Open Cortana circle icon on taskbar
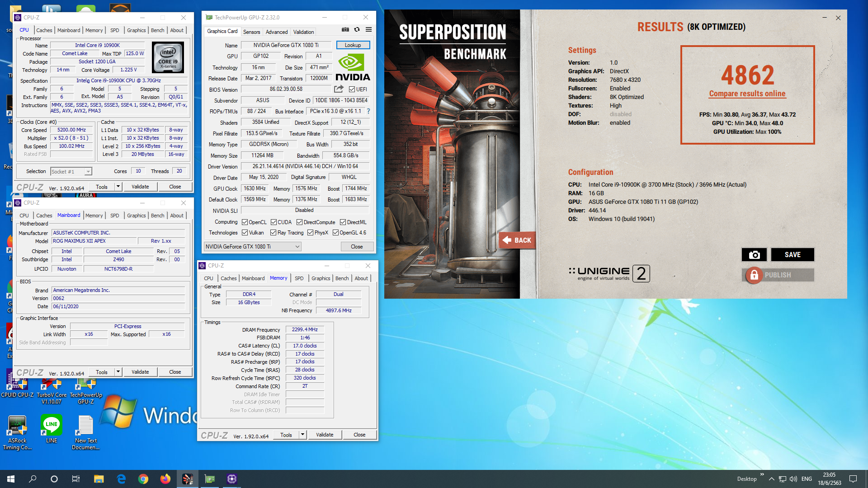 click(54, 479)
